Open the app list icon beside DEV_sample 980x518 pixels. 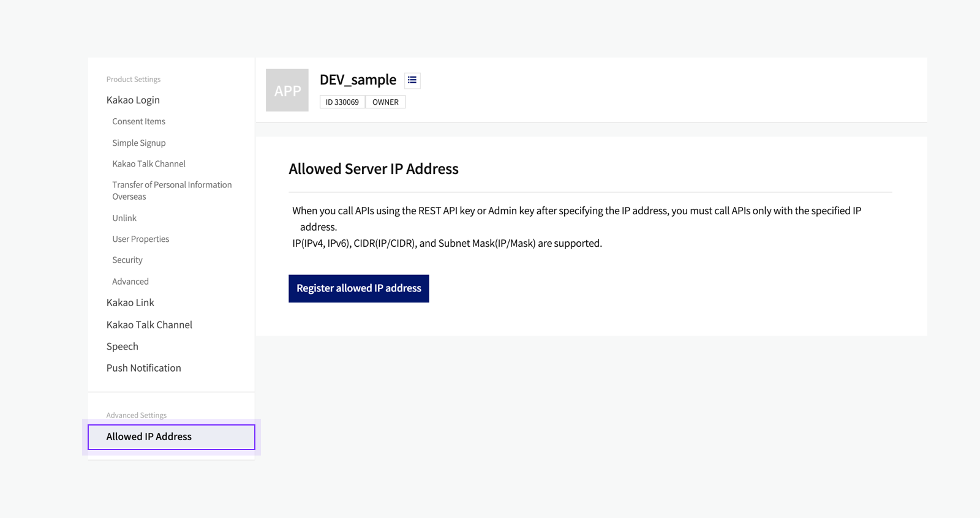coord(412,80)
